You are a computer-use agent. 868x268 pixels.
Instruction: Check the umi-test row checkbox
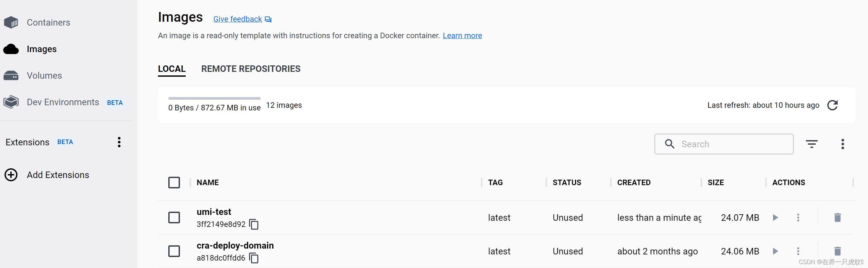click(x=174, y=218)
